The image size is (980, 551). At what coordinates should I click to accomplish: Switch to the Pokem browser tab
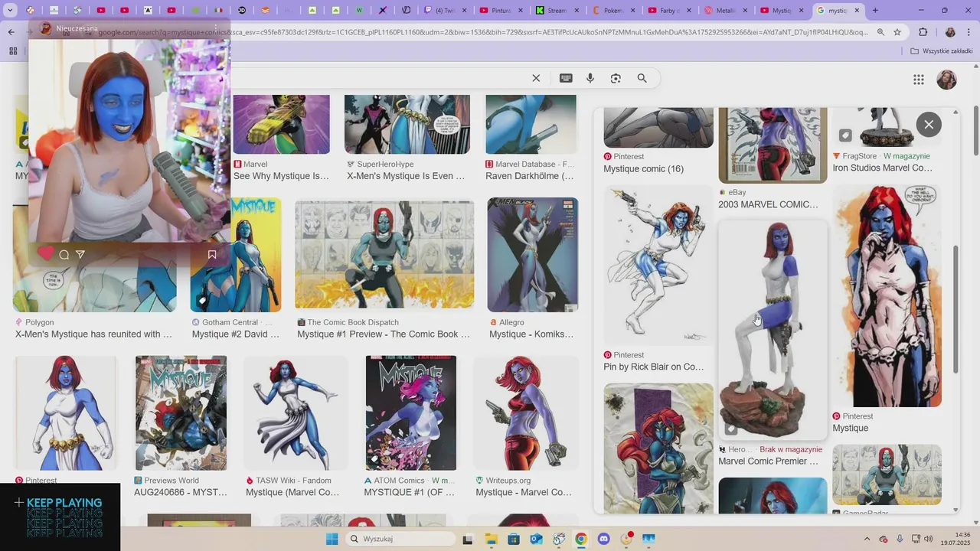(613, 11)
